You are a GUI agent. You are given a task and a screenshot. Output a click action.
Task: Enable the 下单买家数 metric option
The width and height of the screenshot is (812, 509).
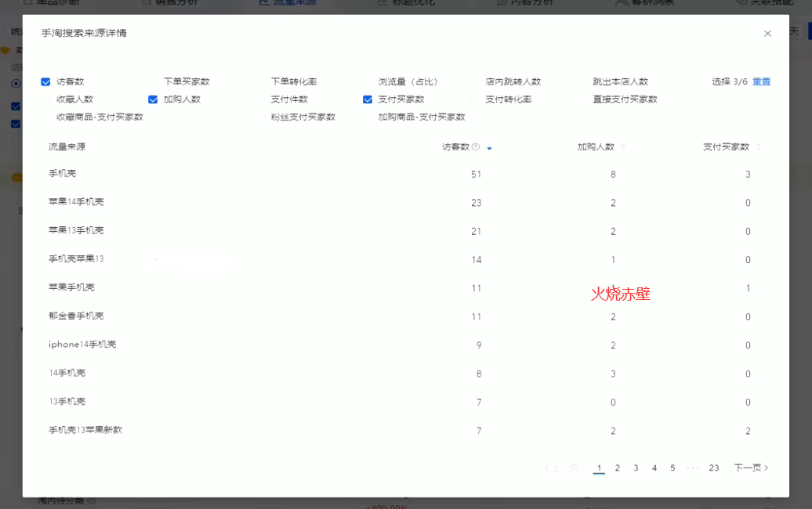click(187, 81)
